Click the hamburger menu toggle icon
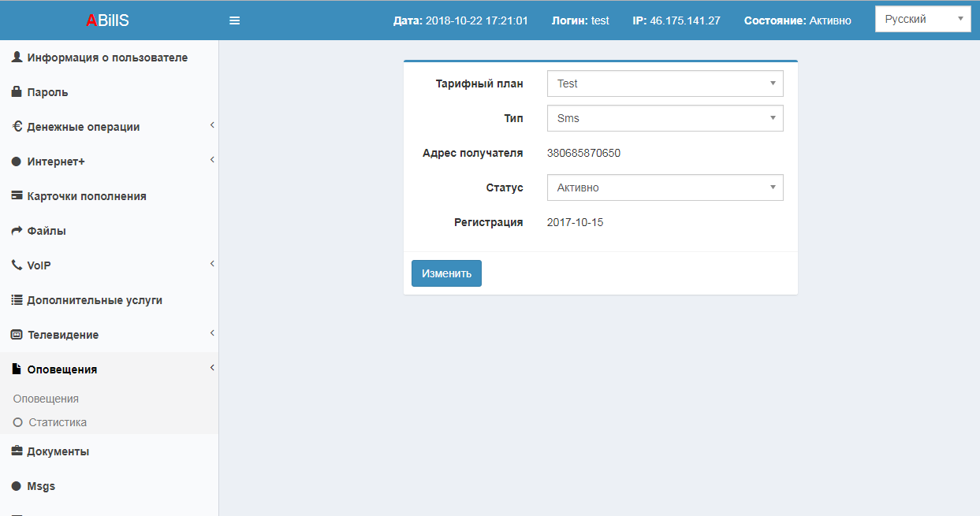 click(x=234, y=20)
